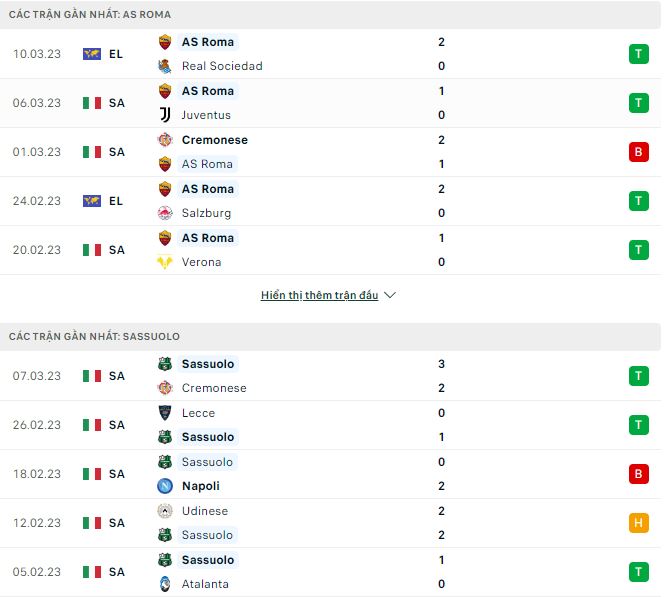Click the Lecce team crest
Image resolution: width=664 pixels, height=597 pixels.
(165, 413)
